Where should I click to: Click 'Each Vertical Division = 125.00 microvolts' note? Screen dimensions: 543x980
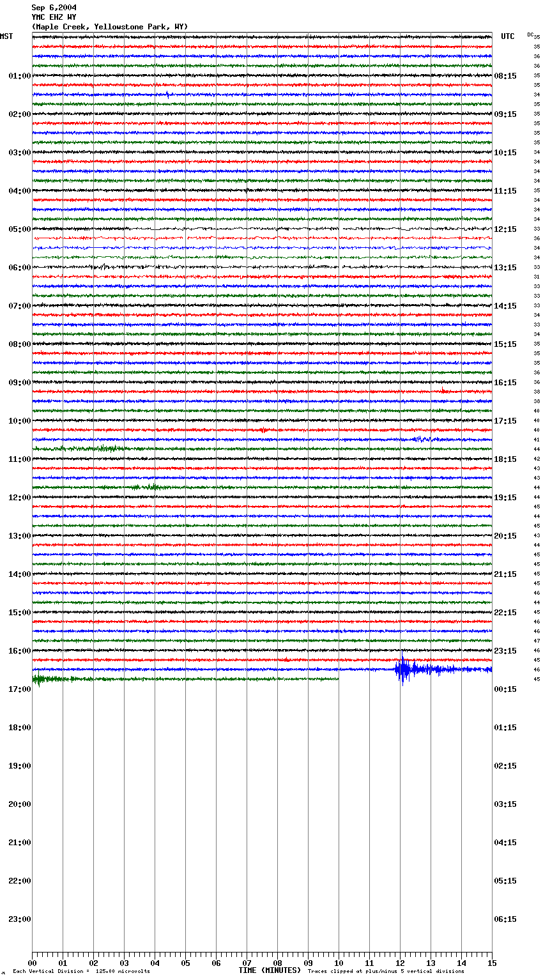point(81,972)
